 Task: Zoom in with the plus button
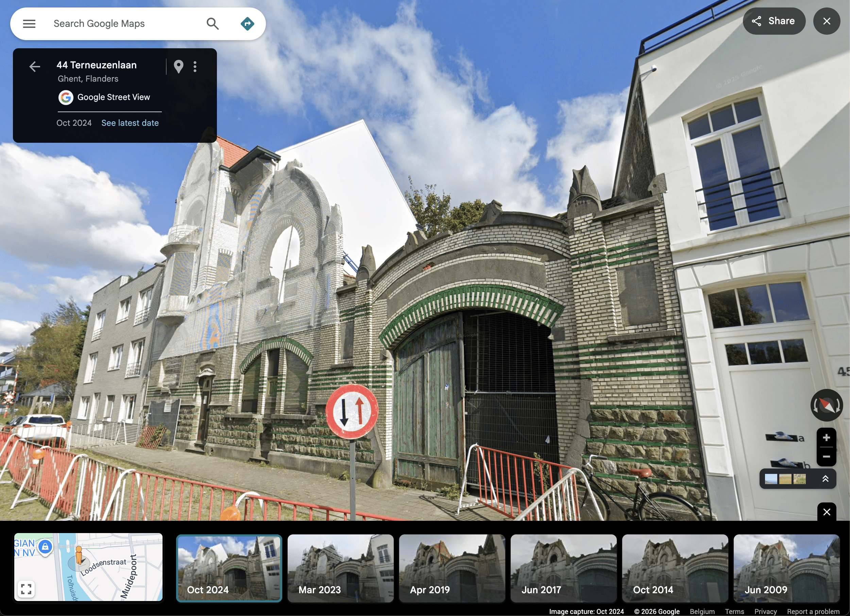(826, 437)
